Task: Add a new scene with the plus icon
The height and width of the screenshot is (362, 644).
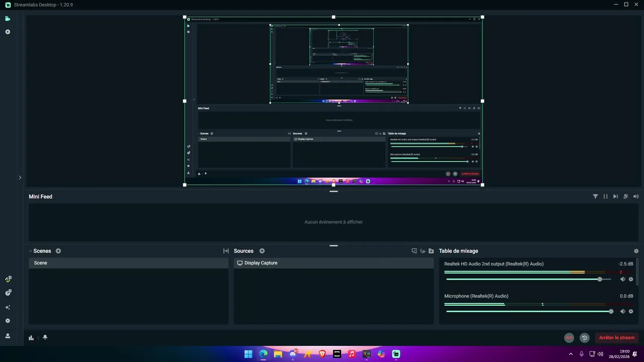Action: (58, 251)
